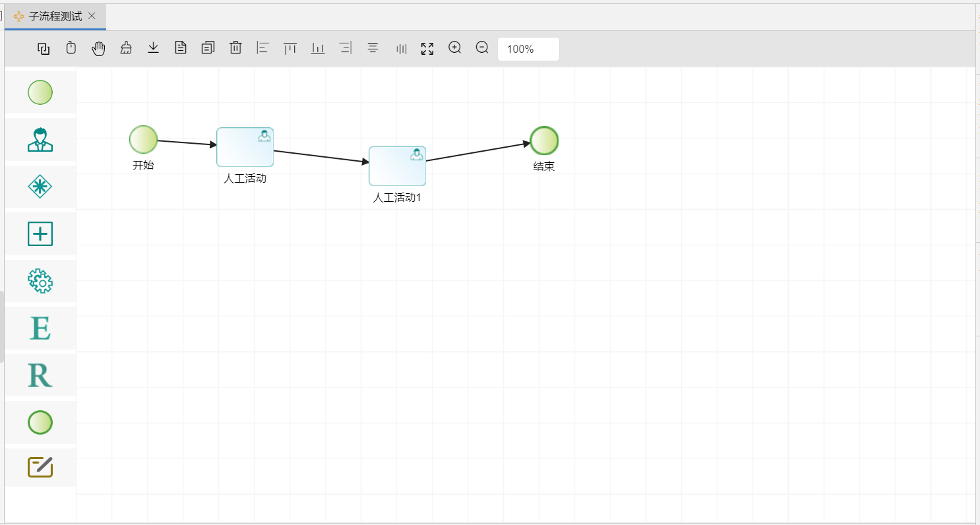Click the download arrow icon in toolbar
This screenshot has height=525, width=980.
tap(153, 48)
